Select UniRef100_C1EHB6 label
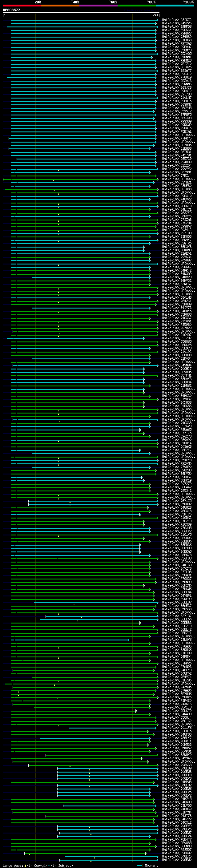Screen dimensions: 197x868 pyautogui.click(x=177, y=149)
